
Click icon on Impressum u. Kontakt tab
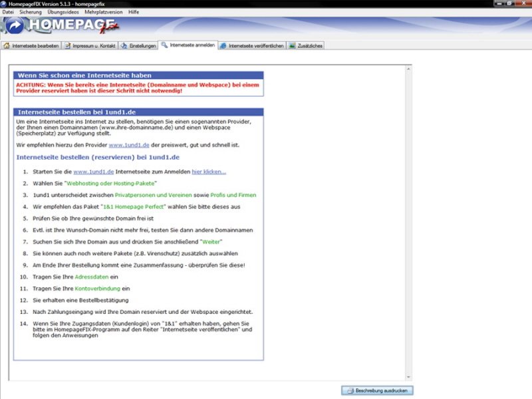(68, 46)
